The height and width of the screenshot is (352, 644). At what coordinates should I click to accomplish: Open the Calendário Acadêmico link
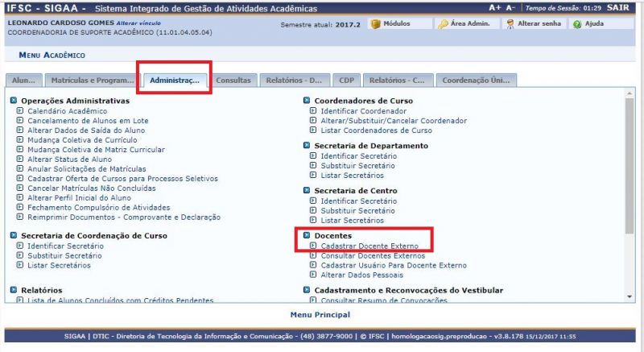67,110
